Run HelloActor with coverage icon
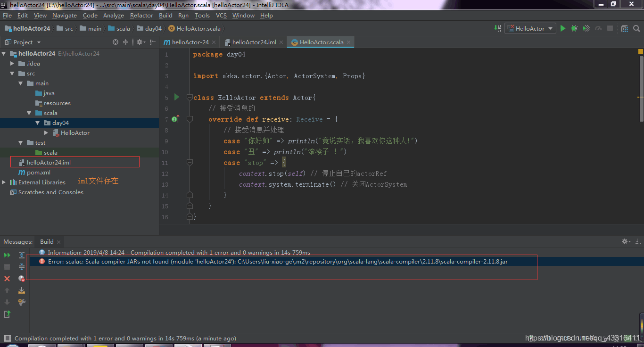Screen dimensions: 644x347 (x=586, y=28)
